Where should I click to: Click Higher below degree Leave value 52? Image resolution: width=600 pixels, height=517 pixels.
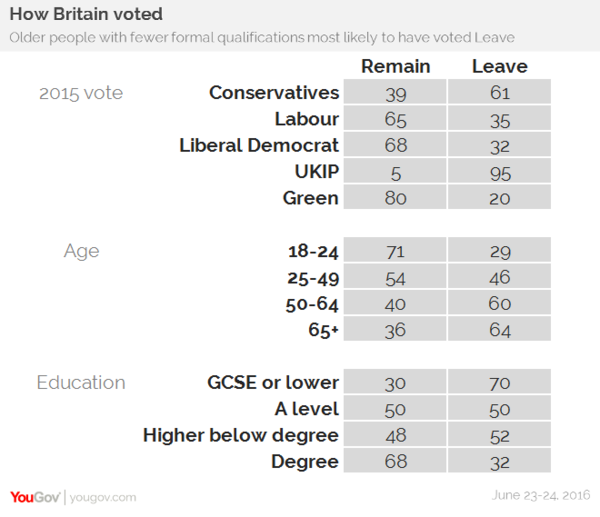point(499,434)
